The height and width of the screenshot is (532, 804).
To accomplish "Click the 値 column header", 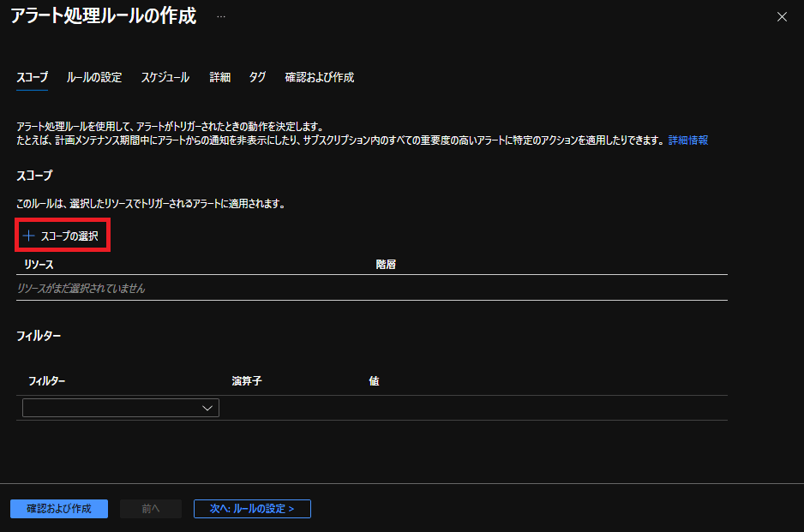I will (x=375, y=381).
